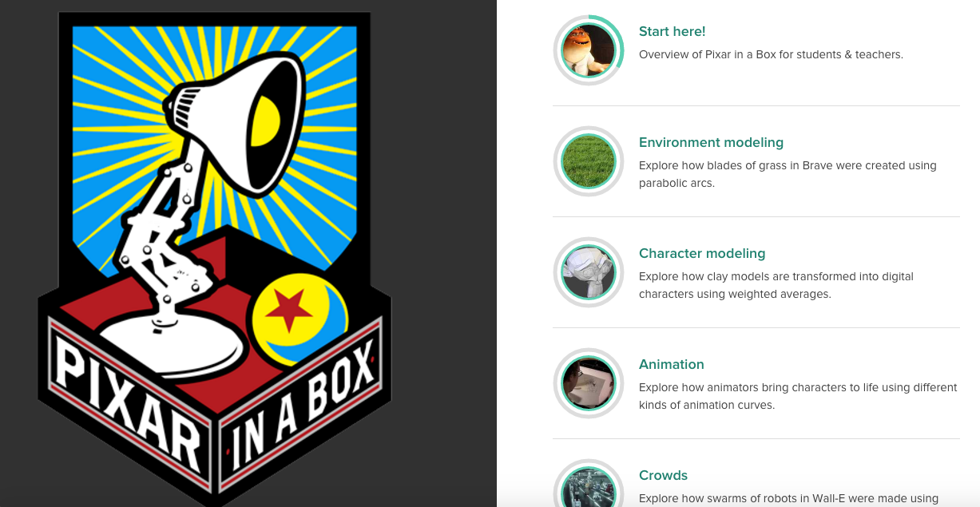Click the Environment modeling grass icon
The image size is (980, 507).
pyautogui.click(x=588, y=161)
